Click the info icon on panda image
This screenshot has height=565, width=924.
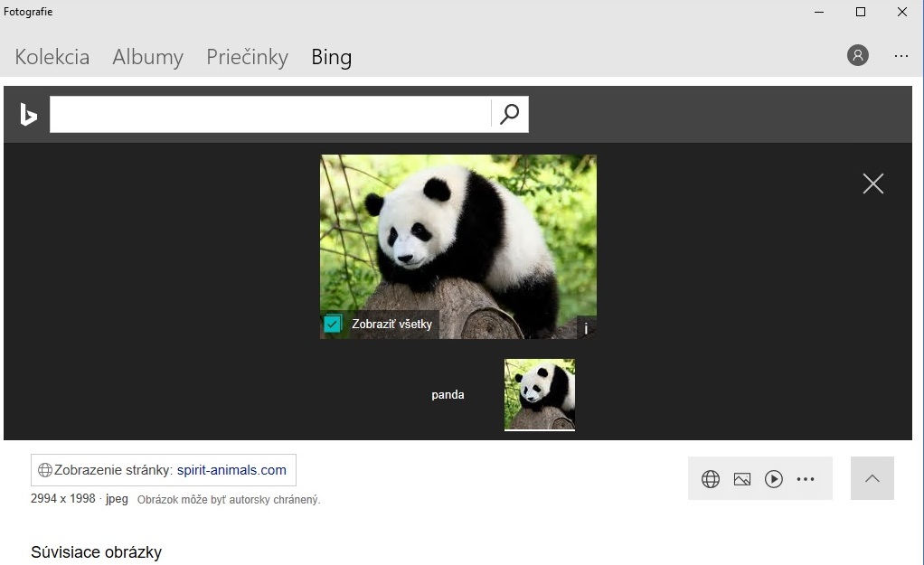click(x=586, y=328)
